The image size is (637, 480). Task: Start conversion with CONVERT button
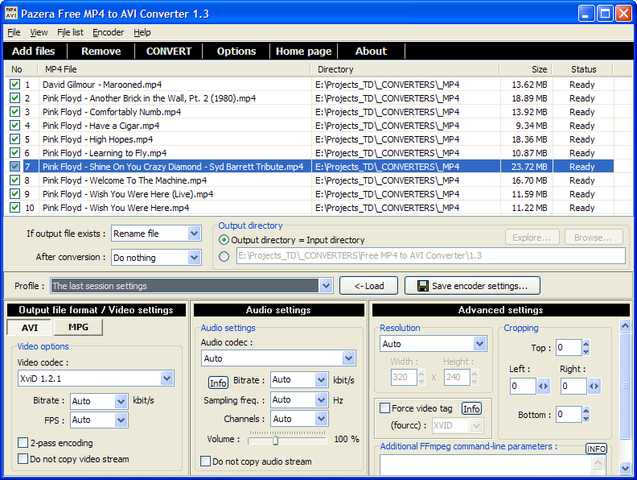(169, 51)
